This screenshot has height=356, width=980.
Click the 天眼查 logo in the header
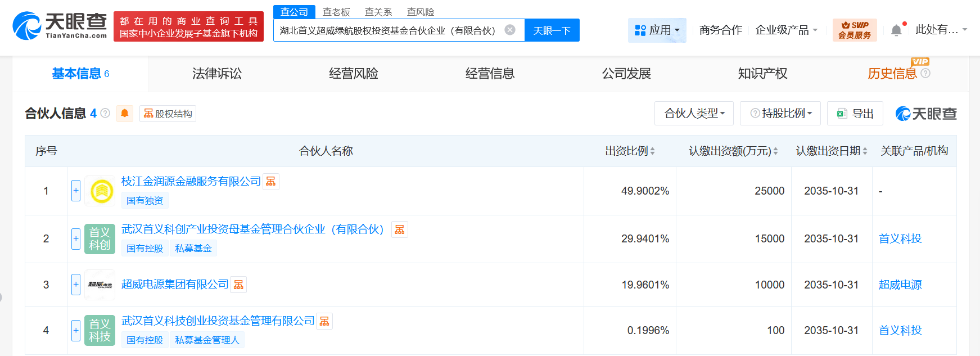[x=60, y=26]
